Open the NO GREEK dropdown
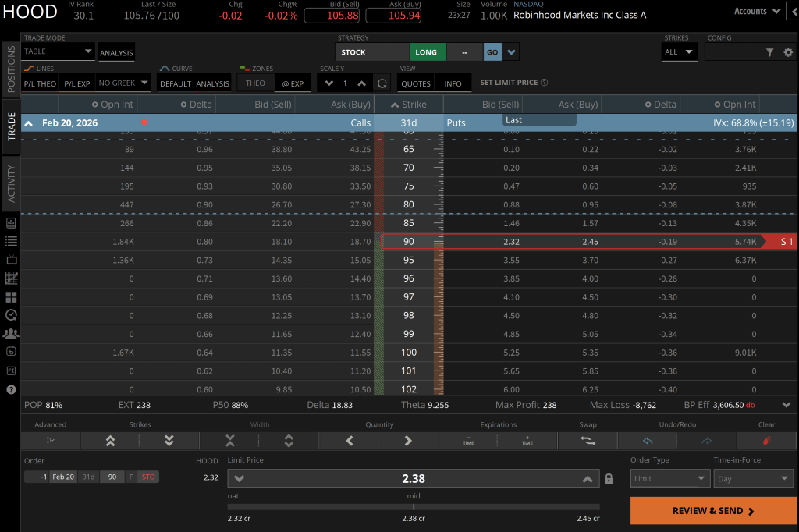 (x=123, y=83)
